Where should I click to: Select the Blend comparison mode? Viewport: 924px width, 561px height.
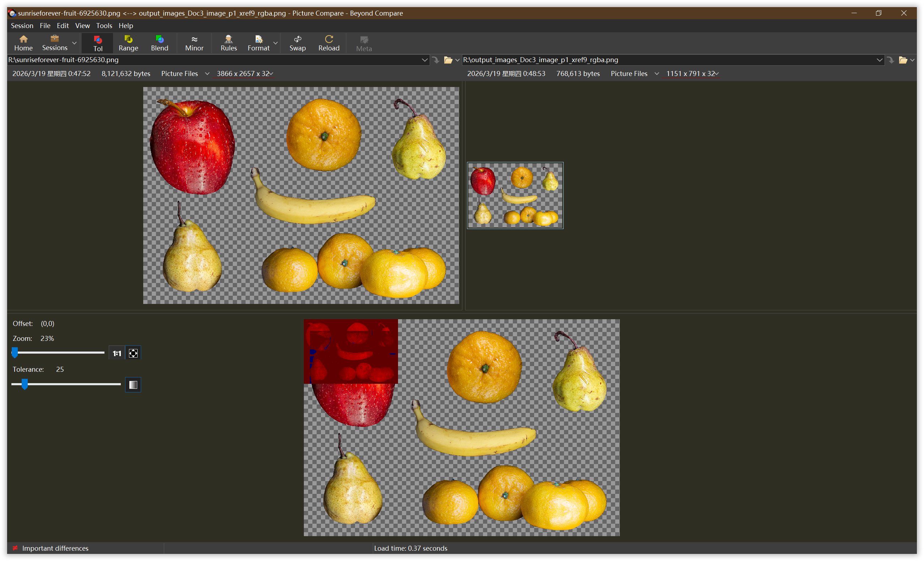pyautogui.click(x=159, y=43)
